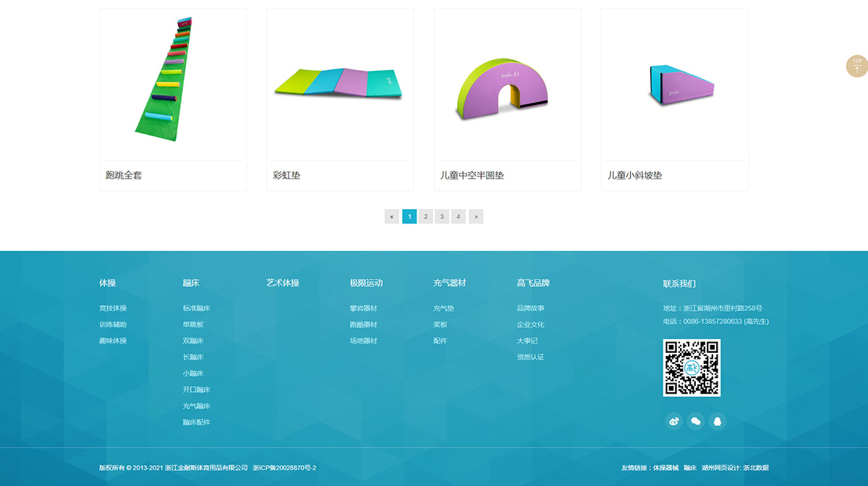Click the QR code image
868x486 pixels.
click(x=692, y=367)
